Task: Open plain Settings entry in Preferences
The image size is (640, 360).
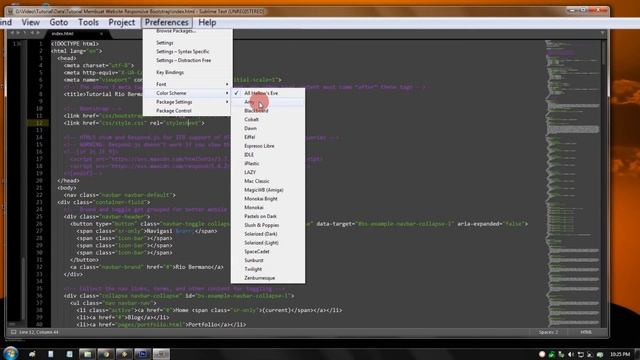Action: pyautogui.click(x=188, y=43)
